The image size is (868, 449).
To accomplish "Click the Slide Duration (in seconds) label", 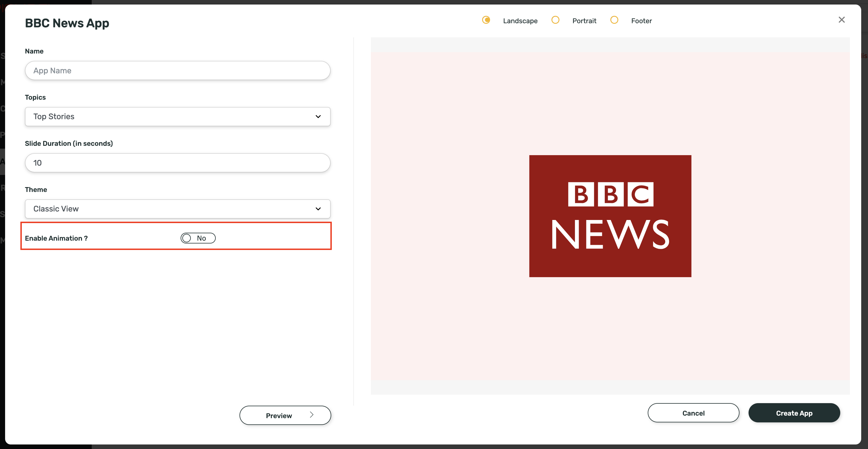I will pyautogui.click(x=69, y=144).
